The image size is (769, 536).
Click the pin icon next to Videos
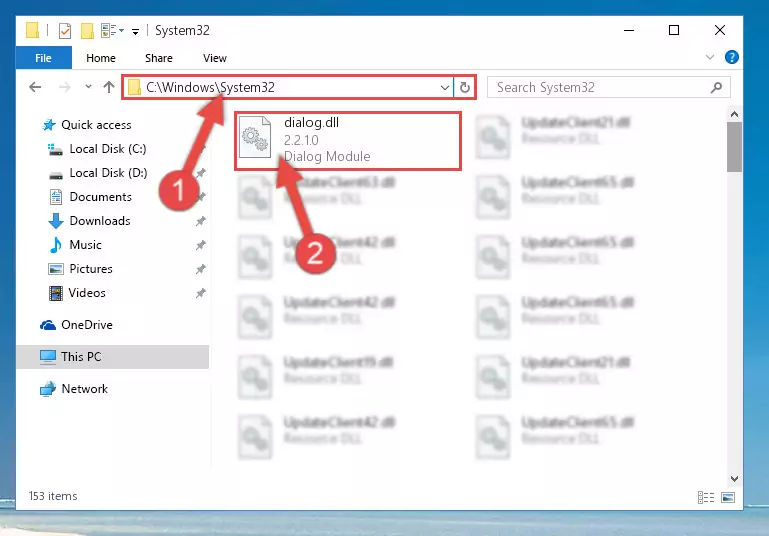click(x=201, y=293)
